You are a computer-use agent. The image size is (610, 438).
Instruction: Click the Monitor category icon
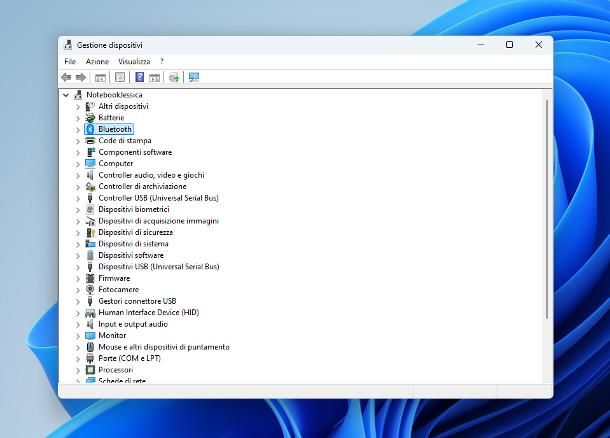tap(90, 335)
